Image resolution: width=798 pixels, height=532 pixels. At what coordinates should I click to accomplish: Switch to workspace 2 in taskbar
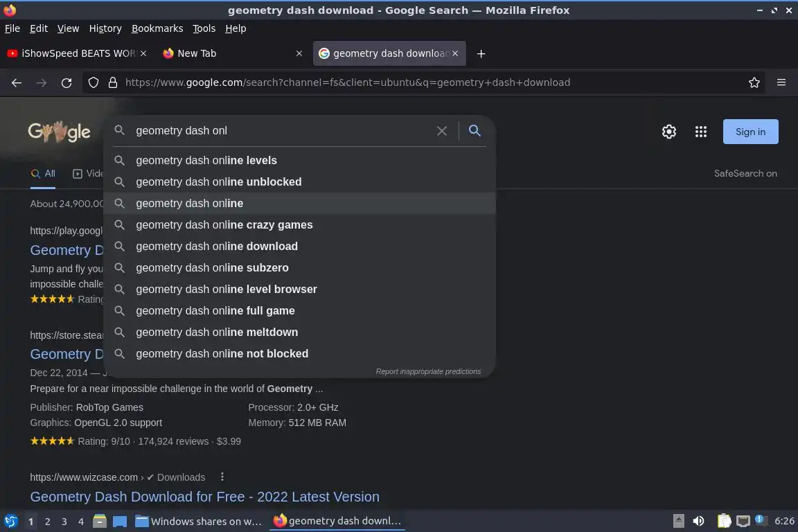click(x=47, y=522)
